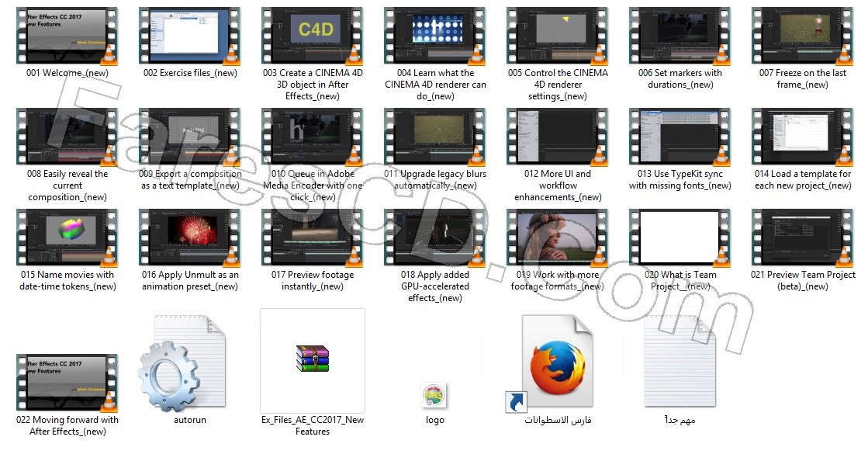
Task: Select the 011 Upgrade legacy blurs video icon
Action: [x=435, y=137]
